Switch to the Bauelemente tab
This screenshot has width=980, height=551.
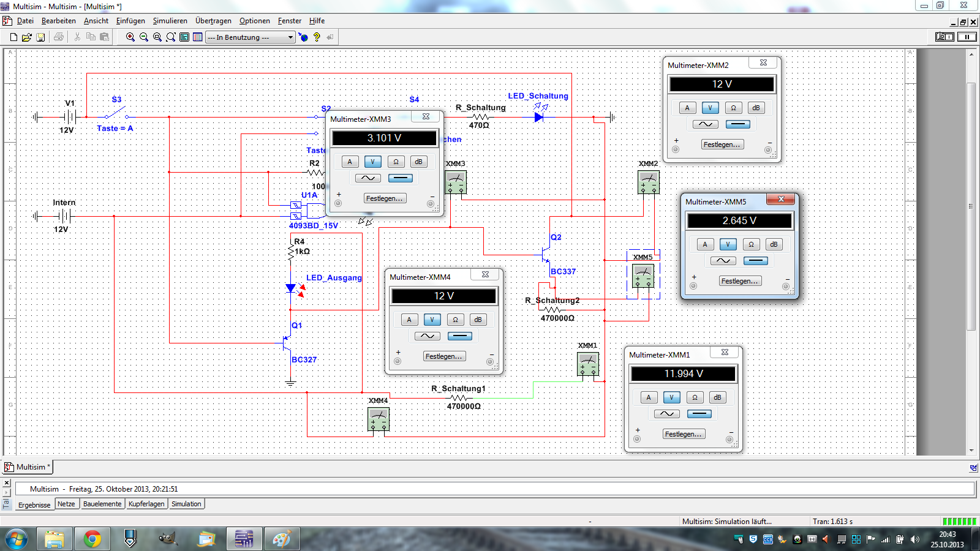pyautogui.click(x=102, y=504)
